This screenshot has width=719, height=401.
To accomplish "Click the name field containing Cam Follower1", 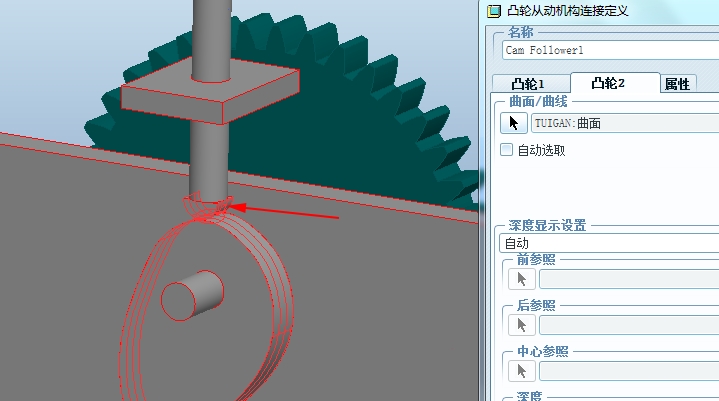I will click(610, 50).
